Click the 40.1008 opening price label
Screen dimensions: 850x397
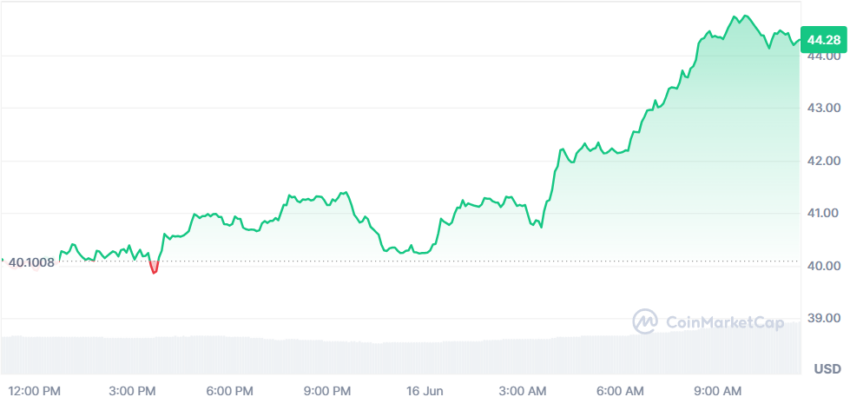click(32, 263)
